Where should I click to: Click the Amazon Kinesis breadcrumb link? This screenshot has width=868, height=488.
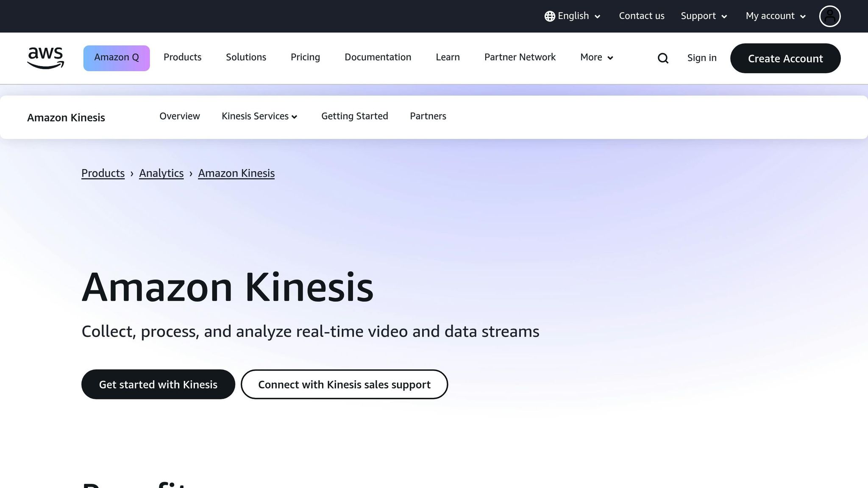click(x=236, y=173)
